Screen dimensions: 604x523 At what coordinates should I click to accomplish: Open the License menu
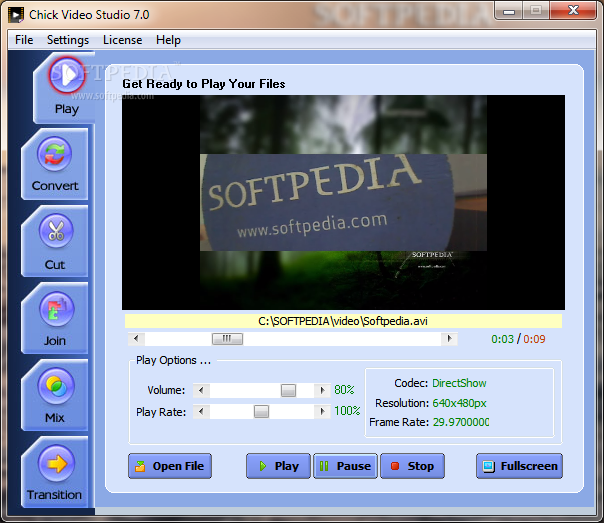pyautogui.click(x=122, y=40)
